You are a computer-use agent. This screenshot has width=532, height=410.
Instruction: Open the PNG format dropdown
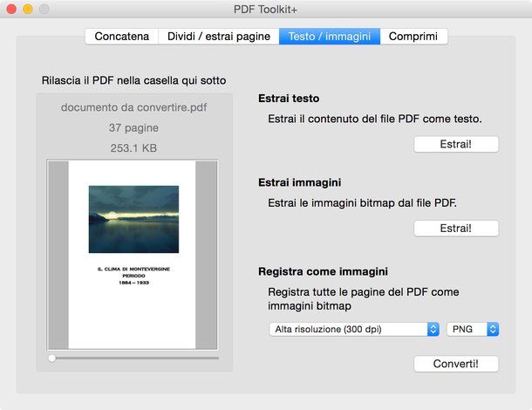(x=473, y=329)
